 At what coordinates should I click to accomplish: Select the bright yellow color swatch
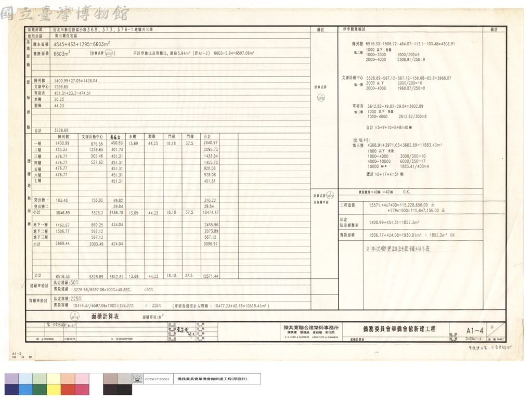click(x=54, y=390)
